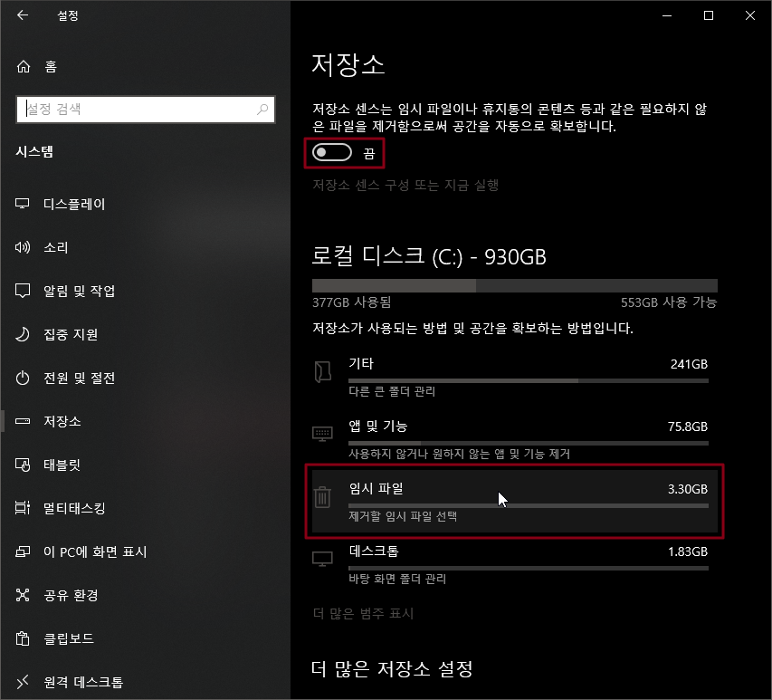This screenshot has width=772, height=700.
Task: Select 공유 환경 in sidebar
Action: click(x=145, y=595)
